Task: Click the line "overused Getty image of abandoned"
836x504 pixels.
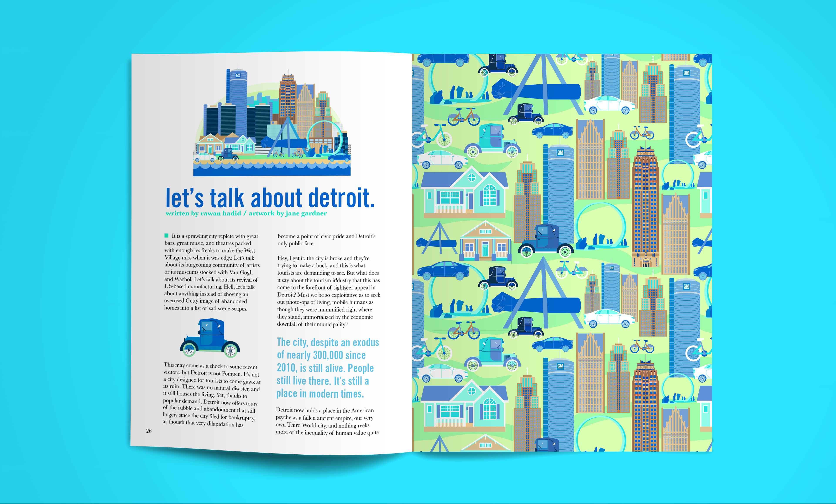Action: pos(206,301)
